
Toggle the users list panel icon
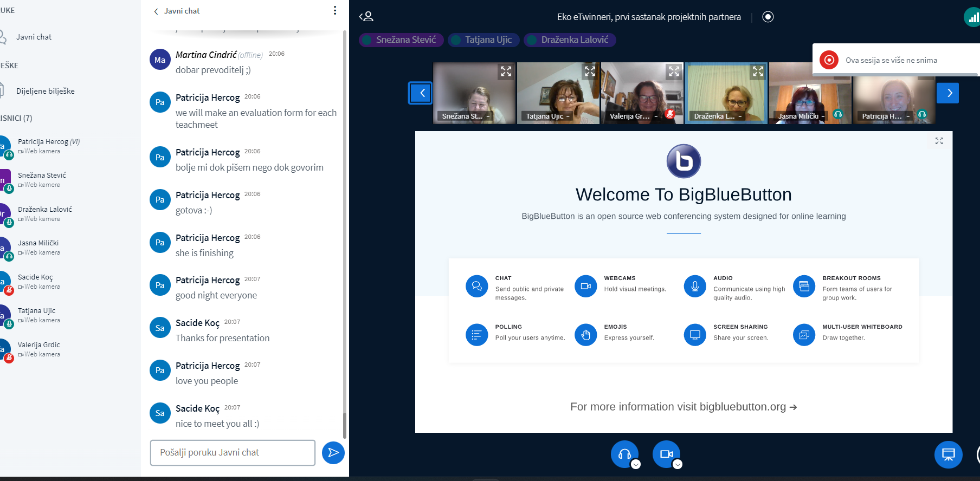pos(366,16)
